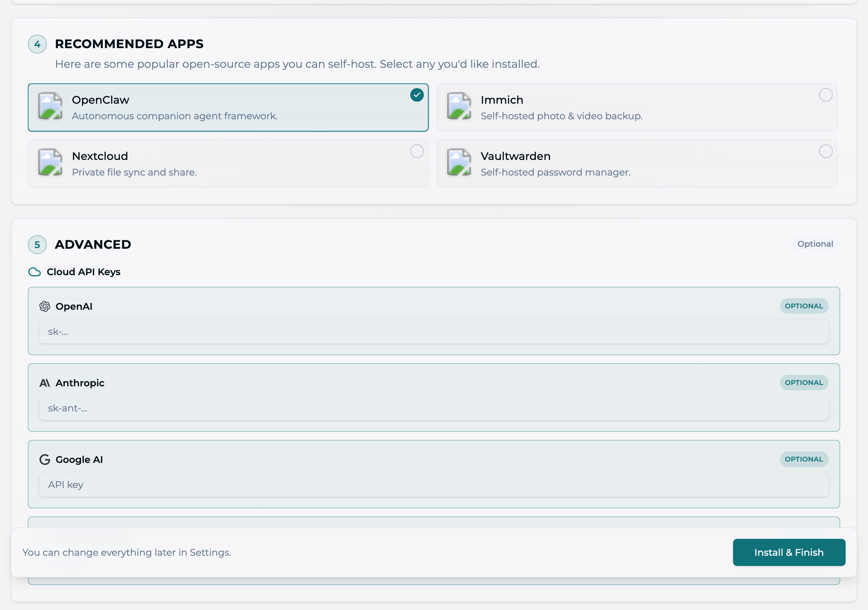
Task: Click the Anthropic logo icon
Action: [x=45, y=383]
